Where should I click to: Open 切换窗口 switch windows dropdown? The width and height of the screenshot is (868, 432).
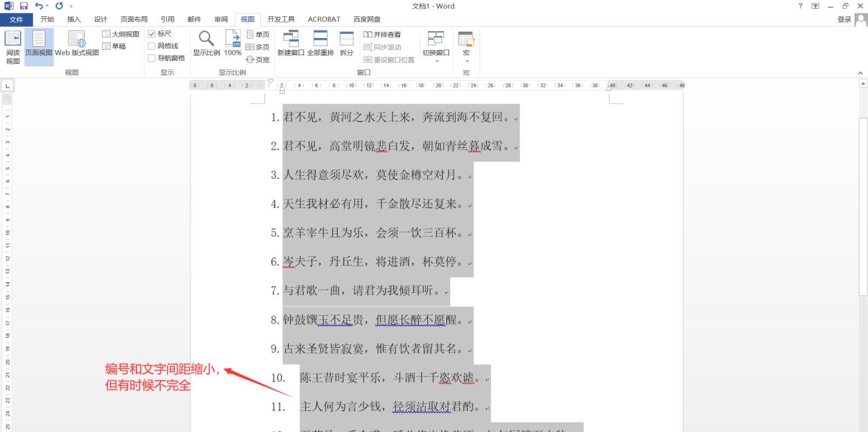pos(436,46)
